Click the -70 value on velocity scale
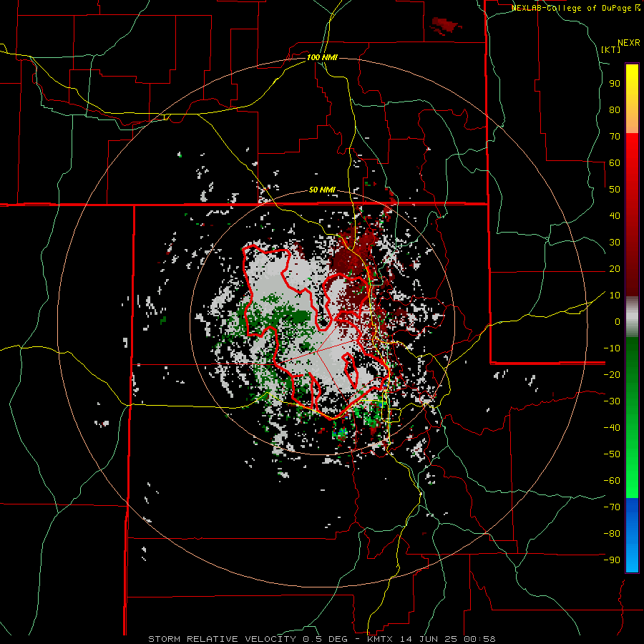The image size is (644, 644). tap(612, 507)
